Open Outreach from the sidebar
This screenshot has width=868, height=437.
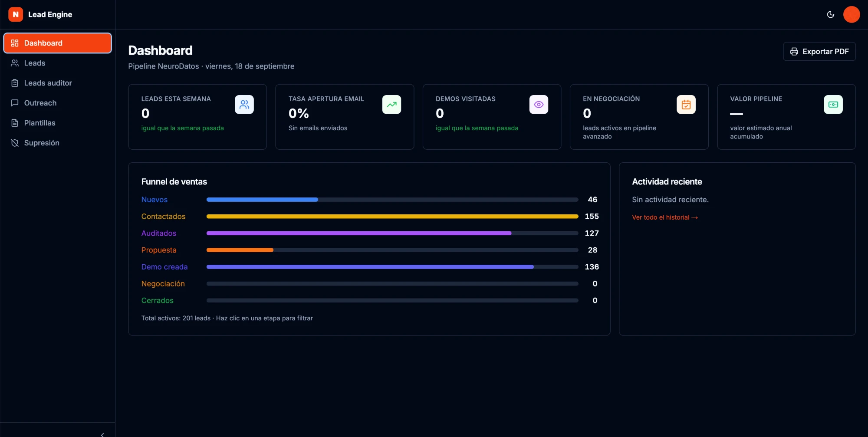click(58, 103)
